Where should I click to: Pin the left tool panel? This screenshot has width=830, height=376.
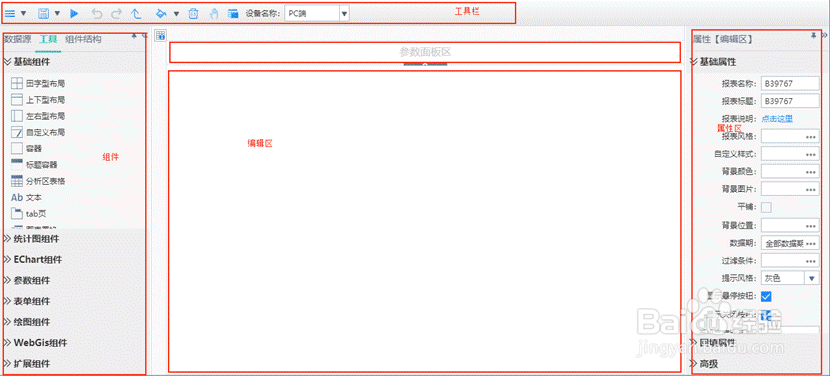pos(134,37)
